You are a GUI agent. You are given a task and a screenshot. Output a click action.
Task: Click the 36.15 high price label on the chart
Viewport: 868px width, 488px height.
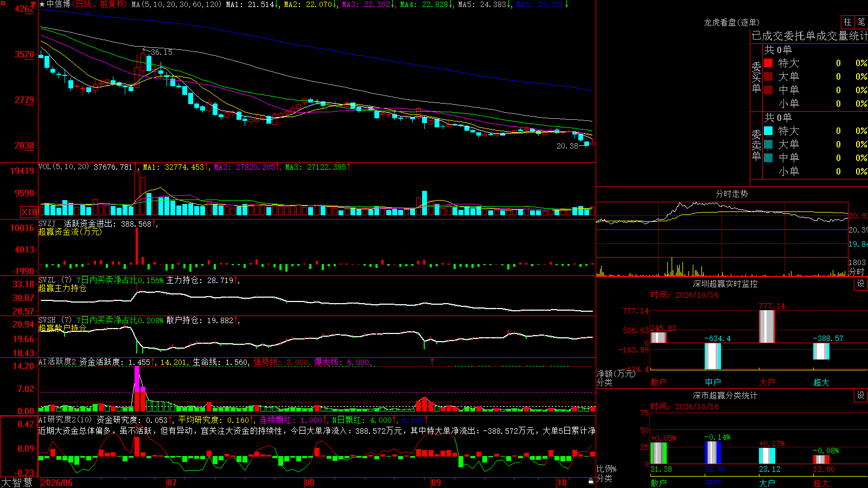click(x=162, y=52)
